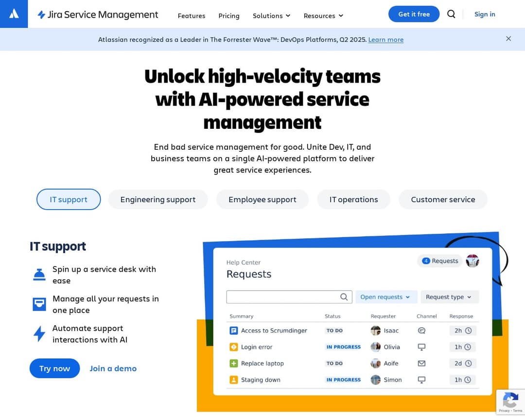Click the magnifier inside the Requests search box
This screenshot has height=420, width=525.
[344, 297]
